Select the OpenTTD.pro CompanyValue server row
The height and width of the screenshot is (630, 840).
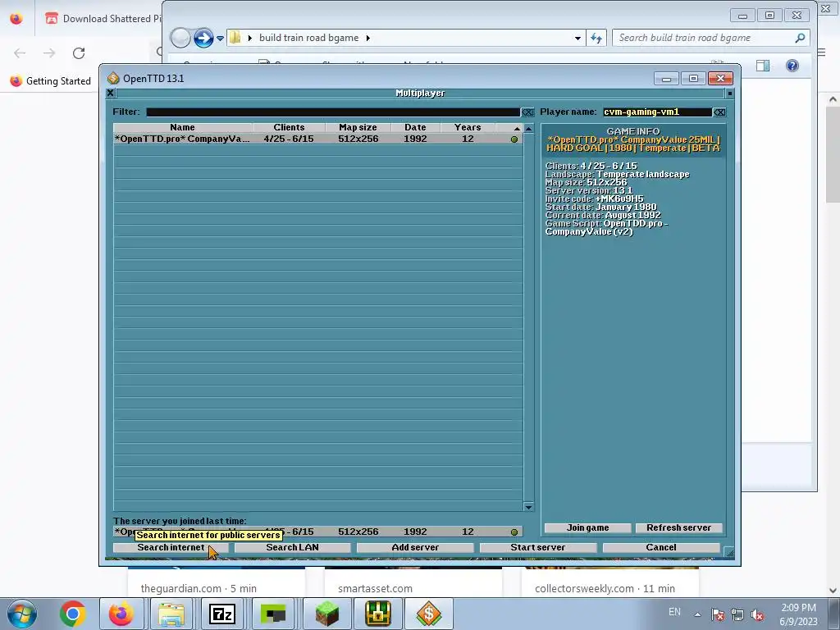coord(317,139)
